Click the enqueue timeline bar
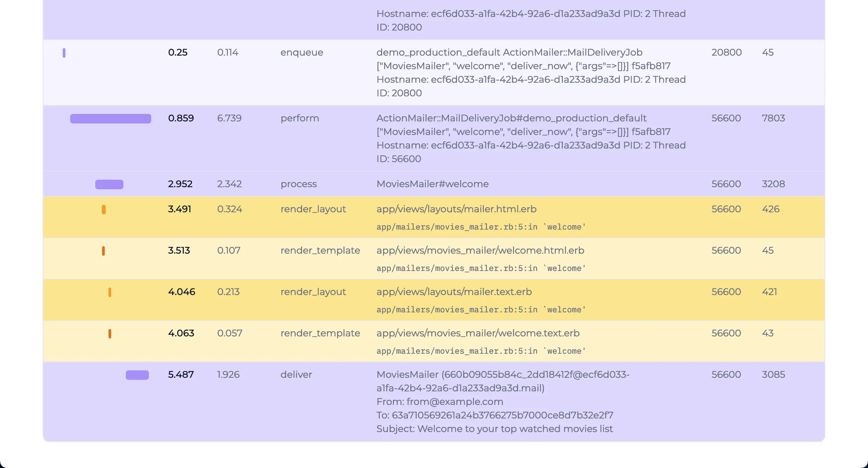The width and height of the screenshot is (868, 468). coord(64,53)
